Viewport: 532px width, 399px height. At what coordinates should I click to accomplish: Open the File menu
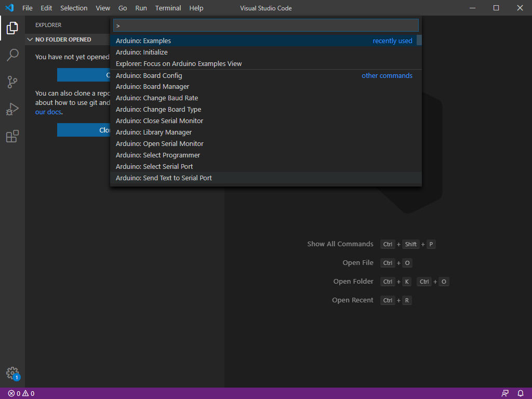[28, 8]
